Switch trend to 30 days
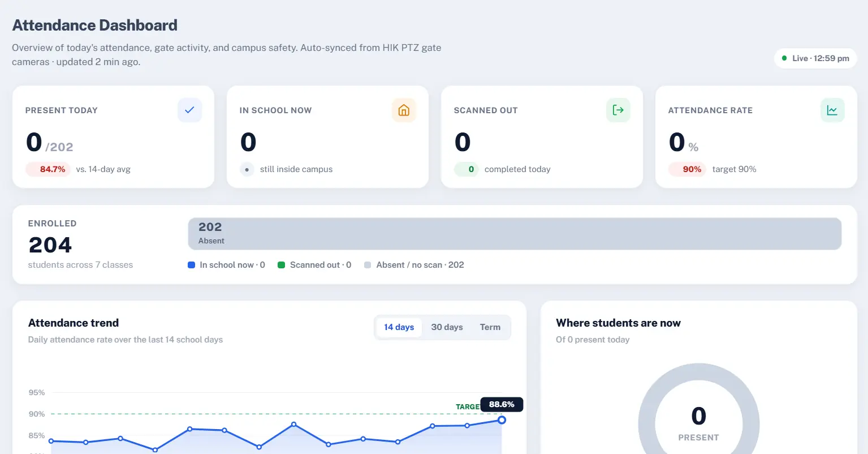 coord(447,327)
